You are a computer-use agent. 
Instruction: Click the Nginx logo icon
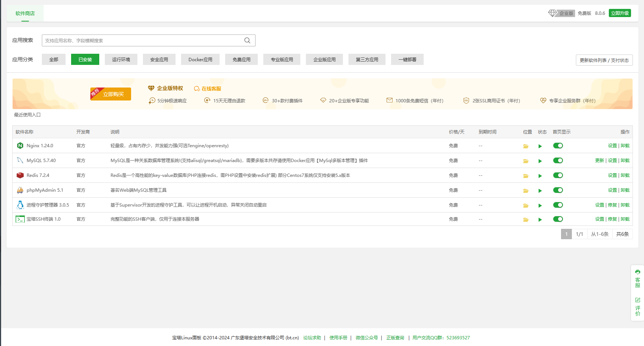pyautogui.click(x=20, y=146)
